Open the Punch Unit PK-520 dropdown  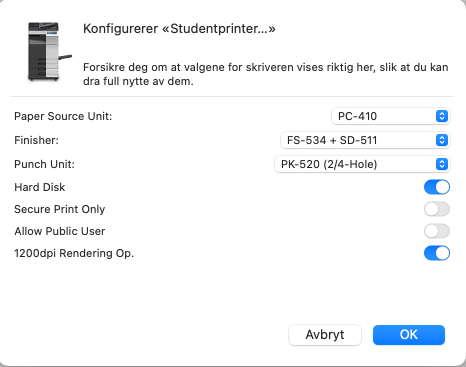pyautogui.click(x=362, y=164)
